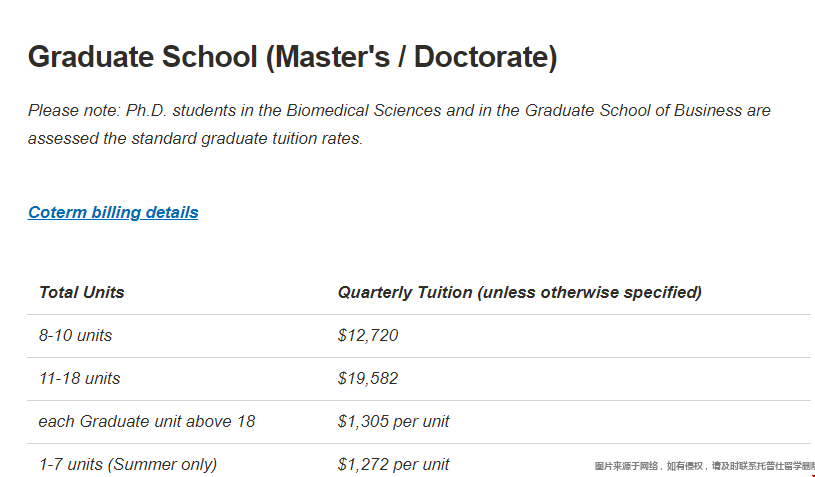Click the phrase standard graduate tuition rates
The width and height of the screenshot is (815, 477).
click(247, 139)
